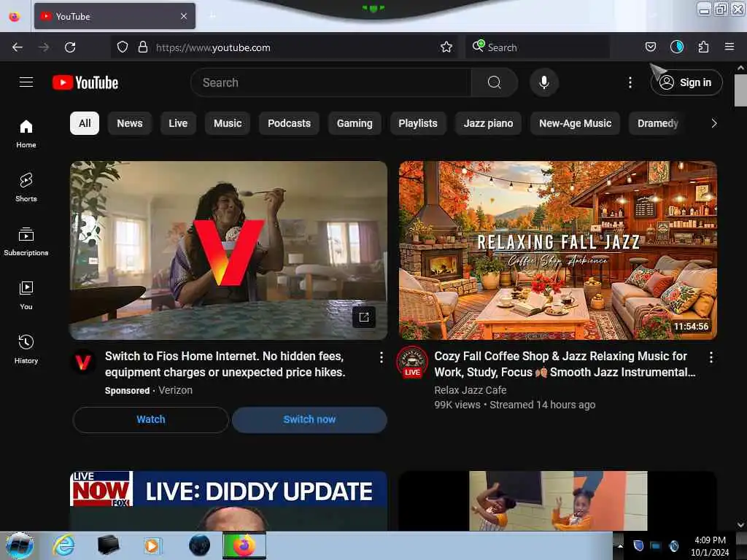View site security lock info
Image resolution: width=747 pixels, height=560 pixels.
point(142,47)
